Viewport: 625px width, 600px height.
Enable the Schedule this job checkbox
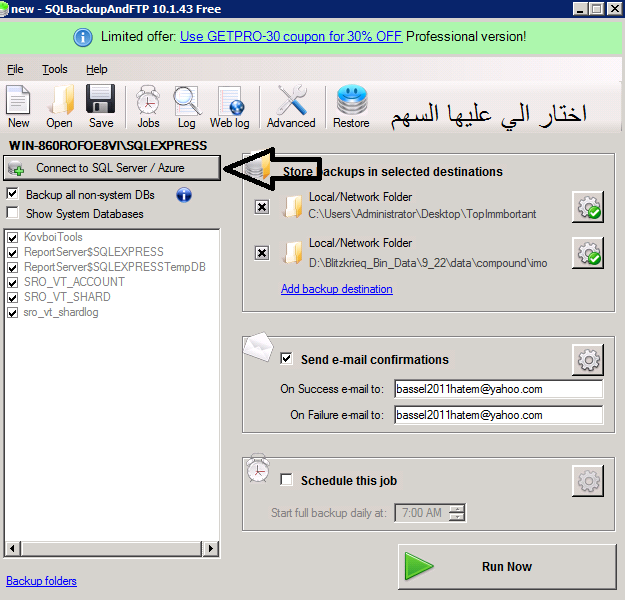[286, 479]
